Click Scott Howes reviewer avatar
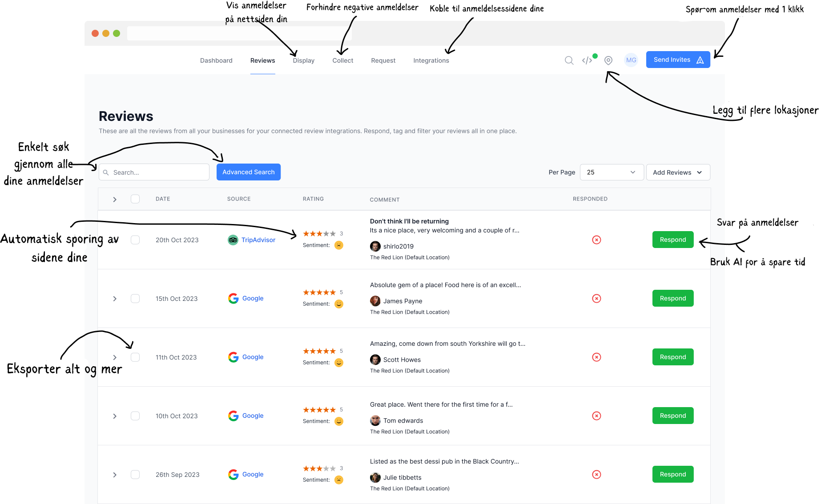821x504 pixels. (375, 360)
